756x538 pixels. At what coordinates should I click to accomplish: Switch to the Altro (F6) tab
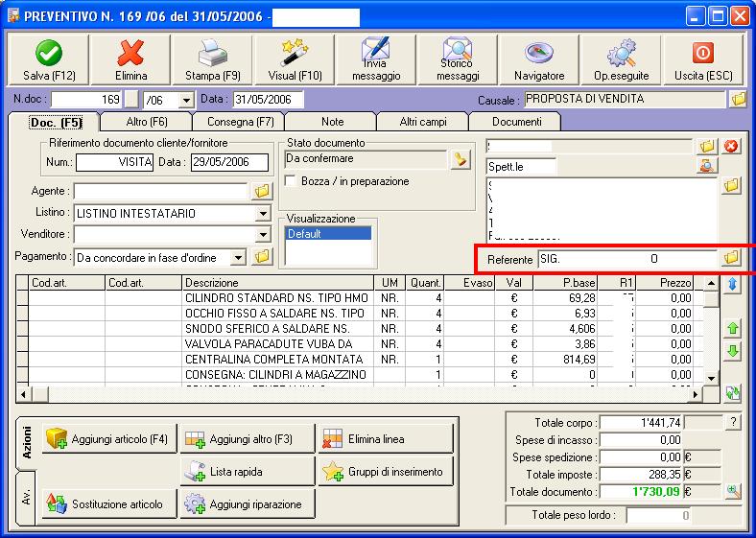pos(147,122)
